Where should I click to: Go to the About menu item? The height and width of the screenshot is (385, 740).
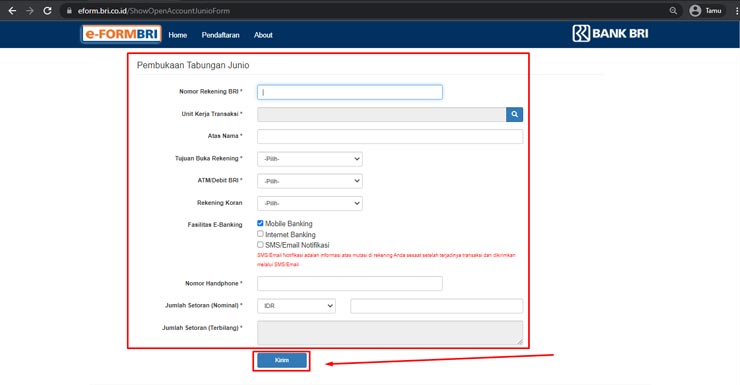tap(263, 35)
